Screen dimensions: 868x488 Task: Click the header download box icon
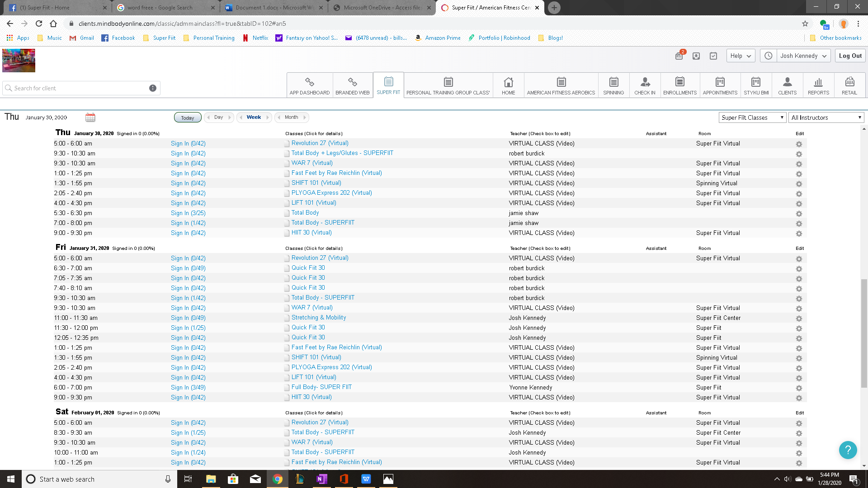tap(696, 56)
